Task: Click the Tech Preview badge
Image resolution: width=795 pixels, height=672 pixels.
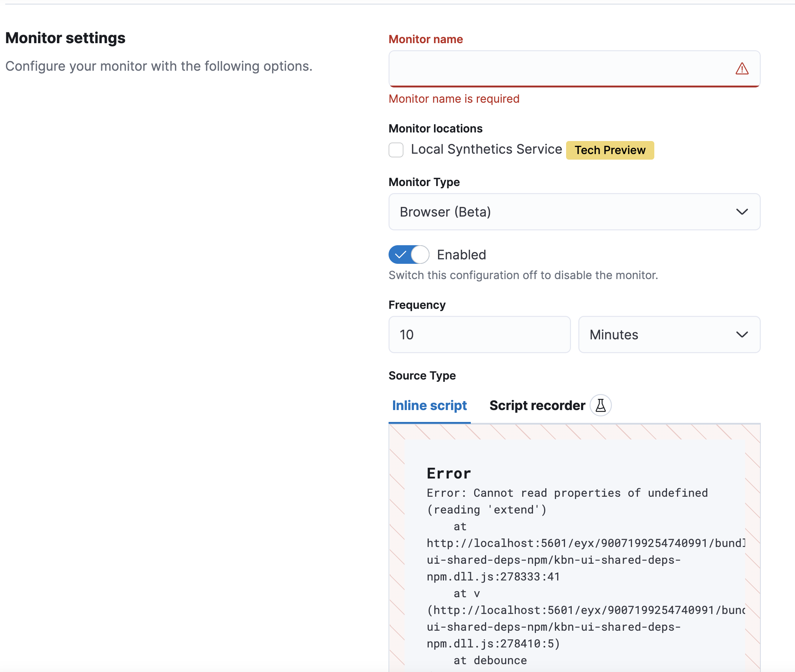Action: point(609,150)
